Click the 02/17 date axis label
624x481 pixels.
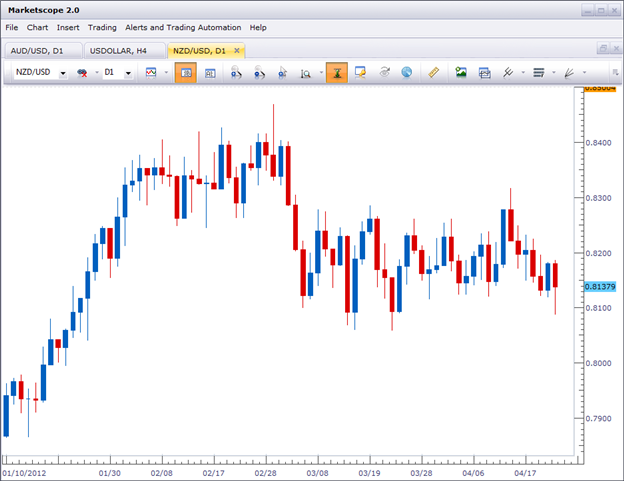213,473
